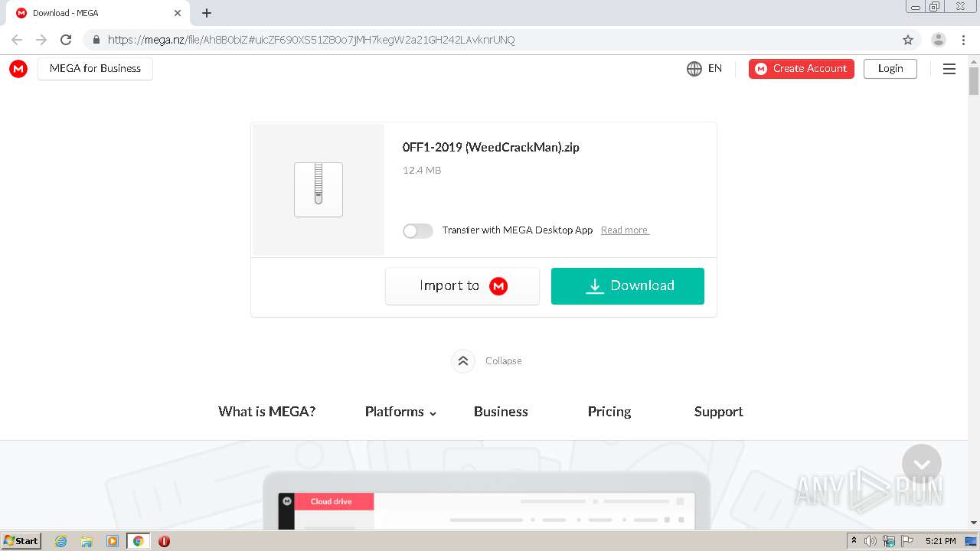Click the red Opera icon in taskbar
Image resolution: width=980 pixels, height=551 pixels.
pyautogui.click(x=164, y=541)
